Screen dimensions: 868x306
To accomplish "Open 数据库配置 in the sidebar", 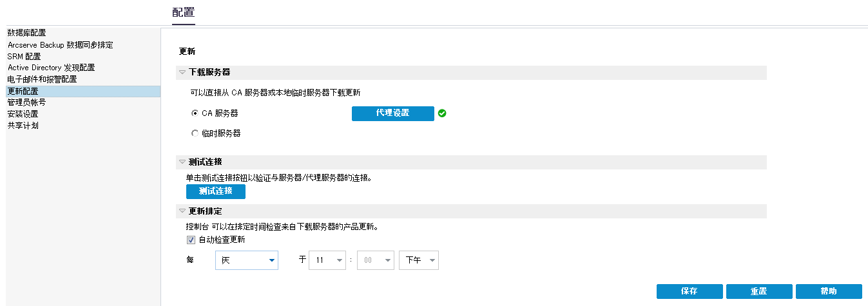I will pyautogui.click(x=27, y=33).
